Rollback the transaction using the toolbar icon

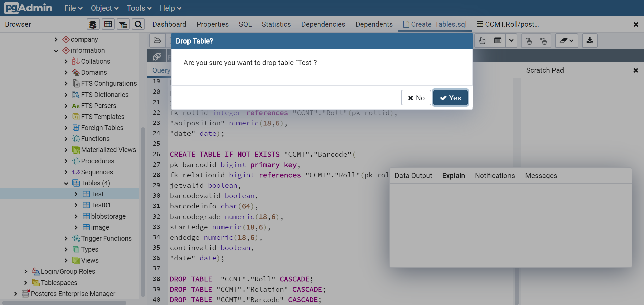click(544, 41)
